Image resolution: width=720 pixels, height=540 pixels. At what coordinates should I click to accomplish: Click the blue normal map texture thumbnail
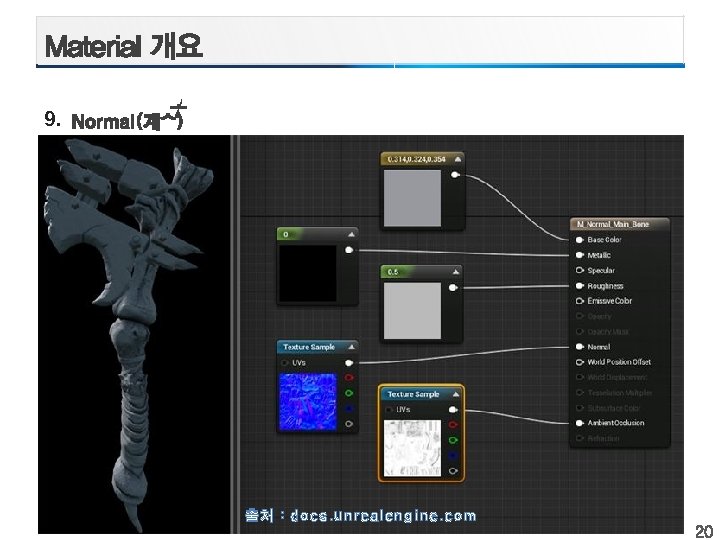[308, 402]
